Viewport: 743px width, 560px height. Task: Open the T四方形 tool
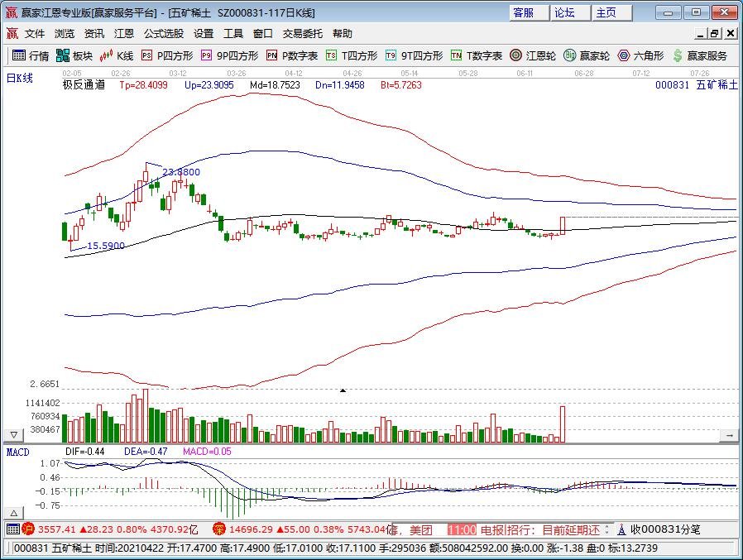point(352,56)
